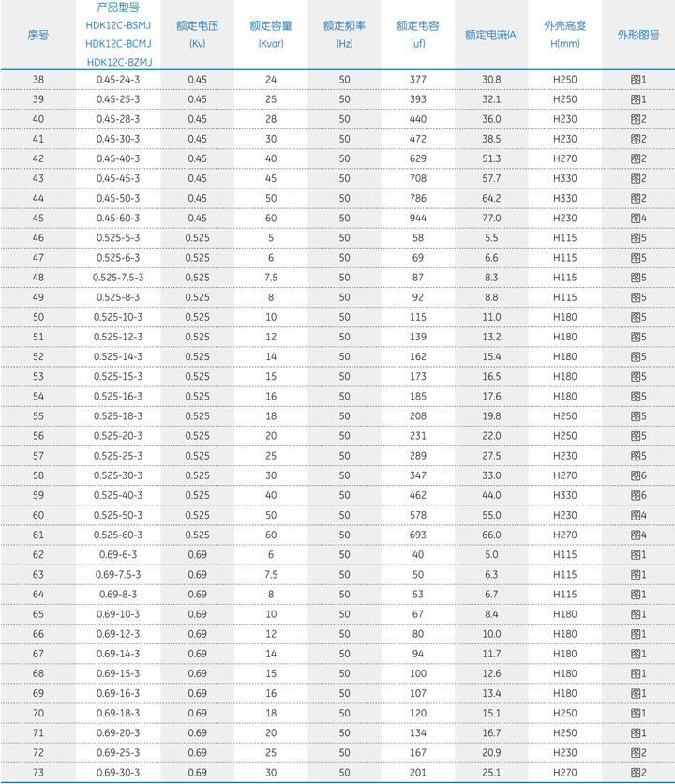
Task: Select the 额定电容 (uf) column header
Action: 417,35
